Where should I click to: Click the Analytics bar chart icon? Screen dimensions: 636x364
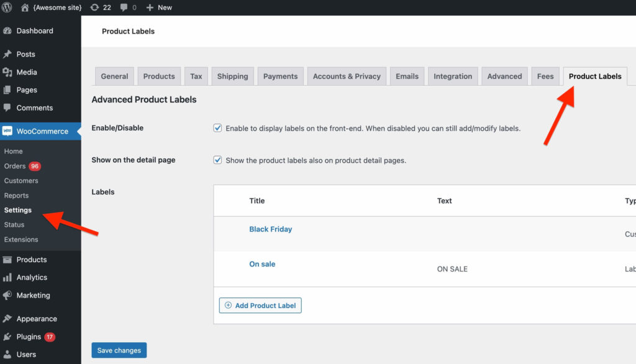click(7, 278)
